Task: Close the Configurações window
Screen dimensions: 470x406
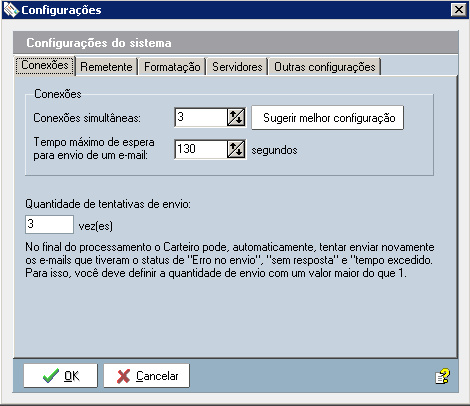Action: pyautogui.click(x=459, y=10)
